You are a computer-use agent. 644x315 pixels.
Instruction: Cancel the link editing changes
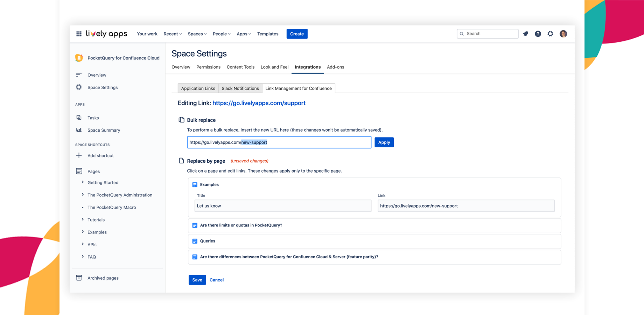pyautogui.click(x=217, y=280)
